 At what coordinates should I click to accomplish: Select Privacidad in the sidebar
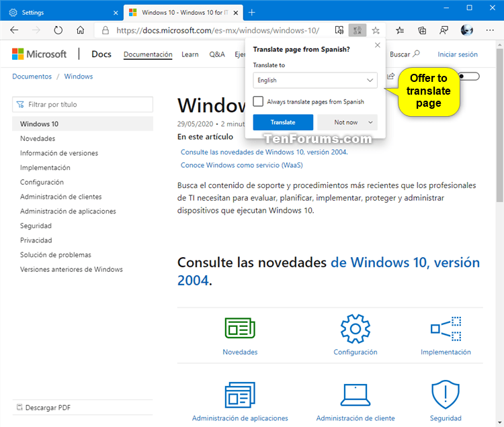36,240
